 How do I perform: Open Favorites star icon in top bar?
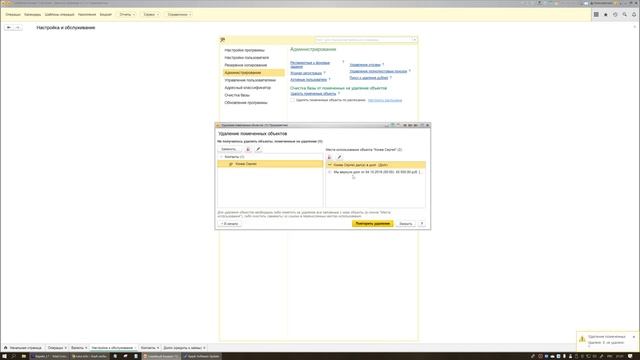(606, 14)
